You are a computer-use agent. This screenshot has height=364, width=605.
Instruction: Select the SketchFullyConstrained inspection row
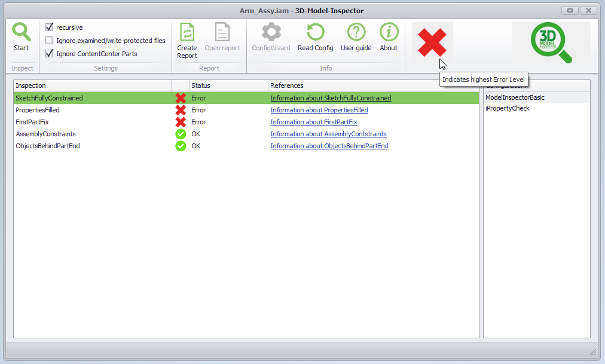246,98
